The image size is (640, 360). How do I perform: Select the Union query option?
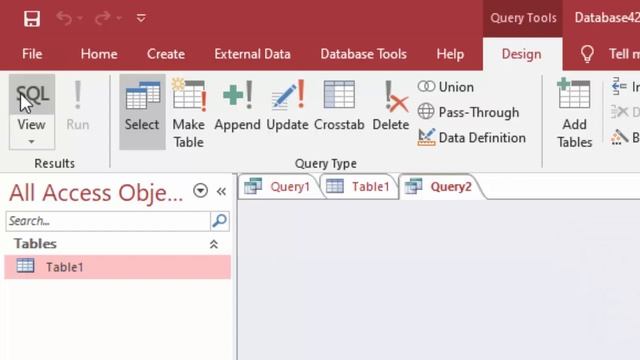446,87
